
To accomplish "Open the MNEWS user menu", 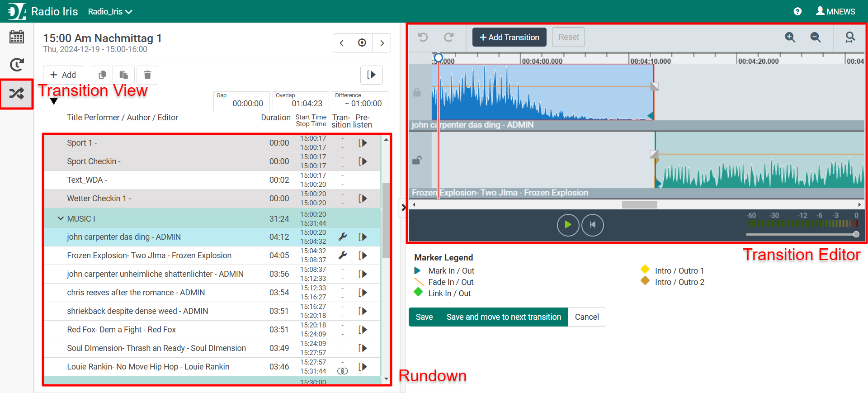I will click(x=835, y=11).
